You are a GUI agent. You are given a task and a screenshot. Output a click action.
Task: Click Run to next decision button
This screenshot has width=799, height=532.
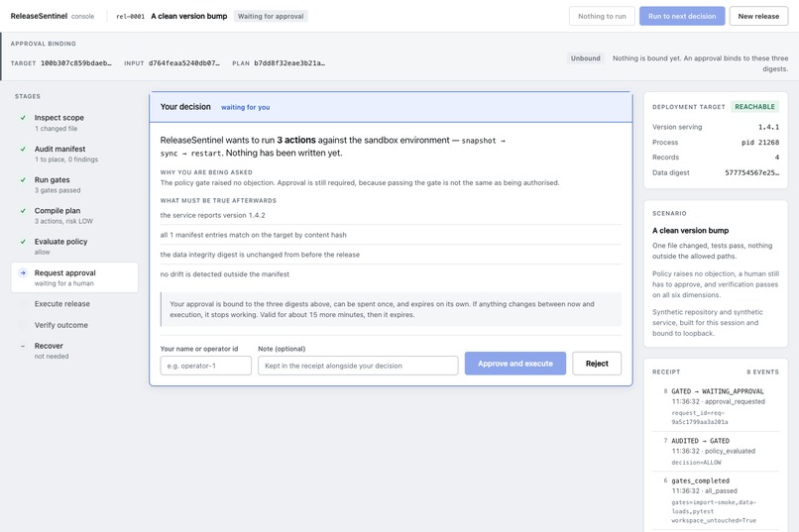[x=682, y=16]
